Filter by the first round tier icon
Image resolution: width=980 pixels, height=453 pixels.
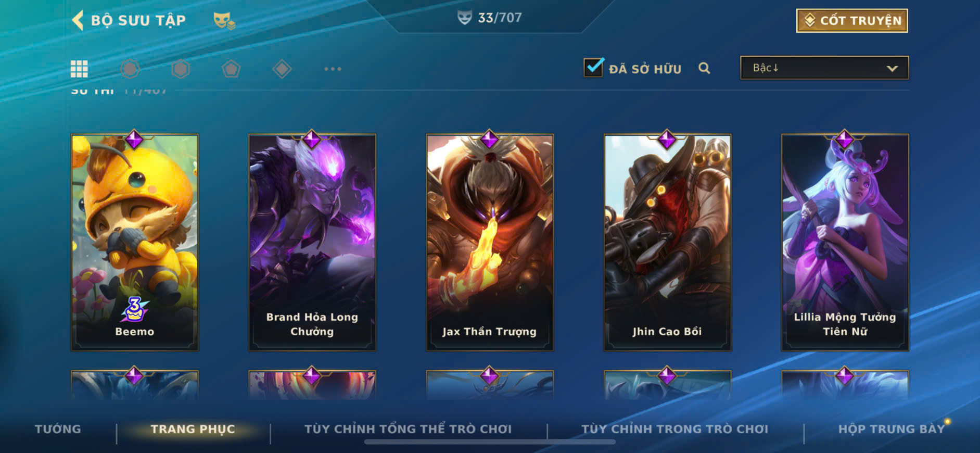[x=130, y=69]
